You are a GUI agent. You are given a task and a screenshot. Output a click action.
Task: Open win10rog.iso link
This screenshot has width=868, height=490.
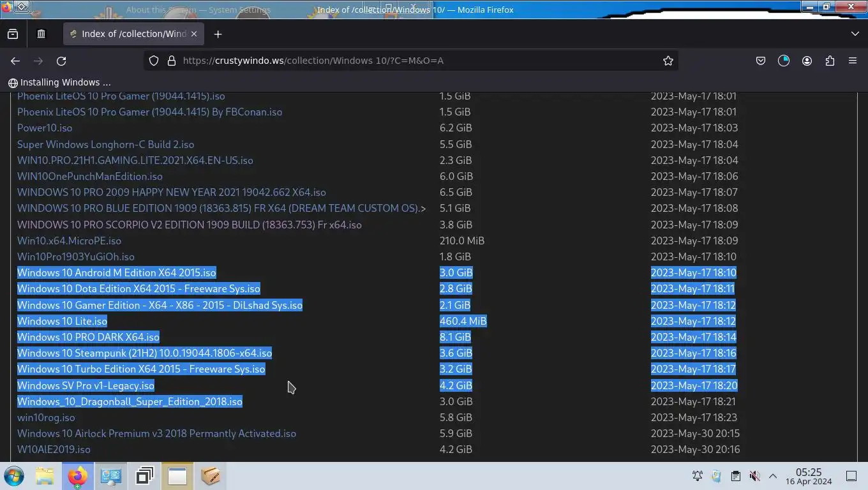(46, 417)
